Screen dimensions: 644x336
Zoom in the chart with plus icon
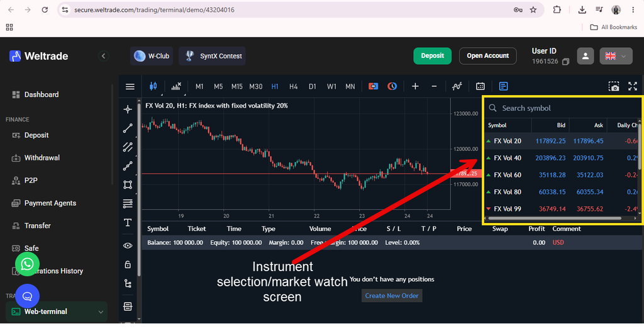coord(415,86)
